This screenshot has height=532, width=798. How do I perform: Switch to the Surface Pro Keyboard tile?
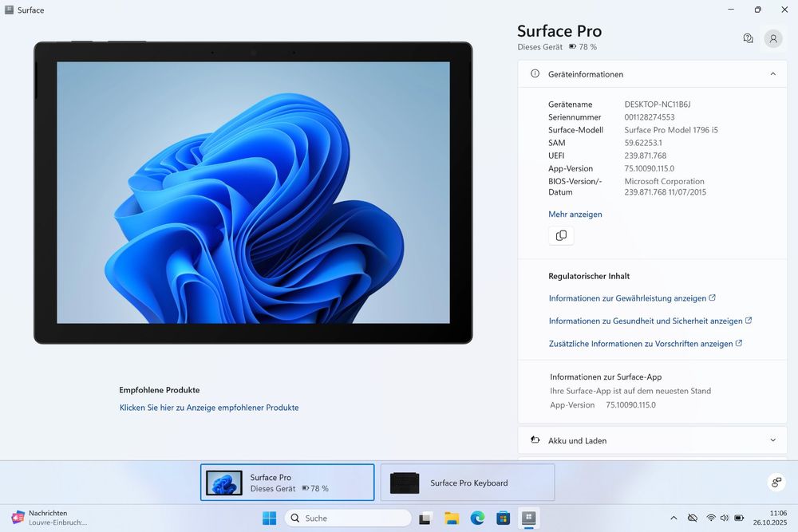click(468, 482)
